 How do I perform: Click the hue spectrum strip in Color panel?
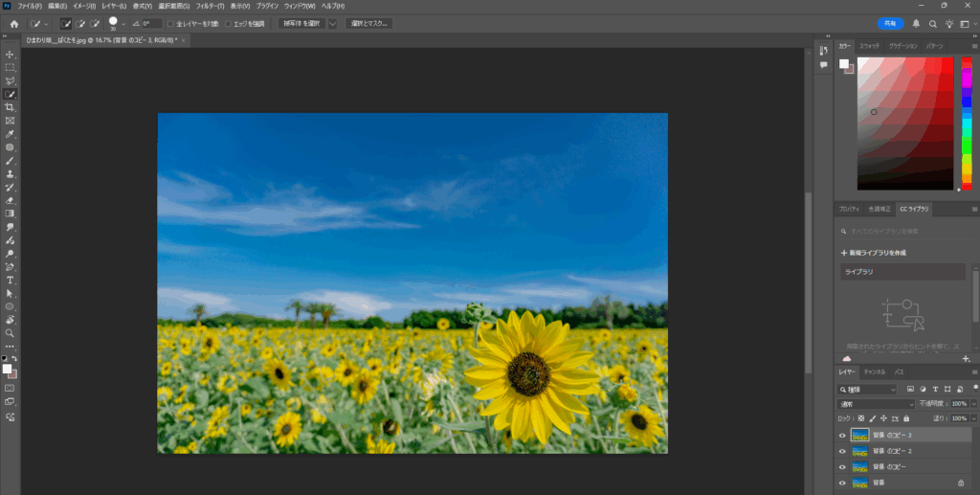[x=967, y=123]
